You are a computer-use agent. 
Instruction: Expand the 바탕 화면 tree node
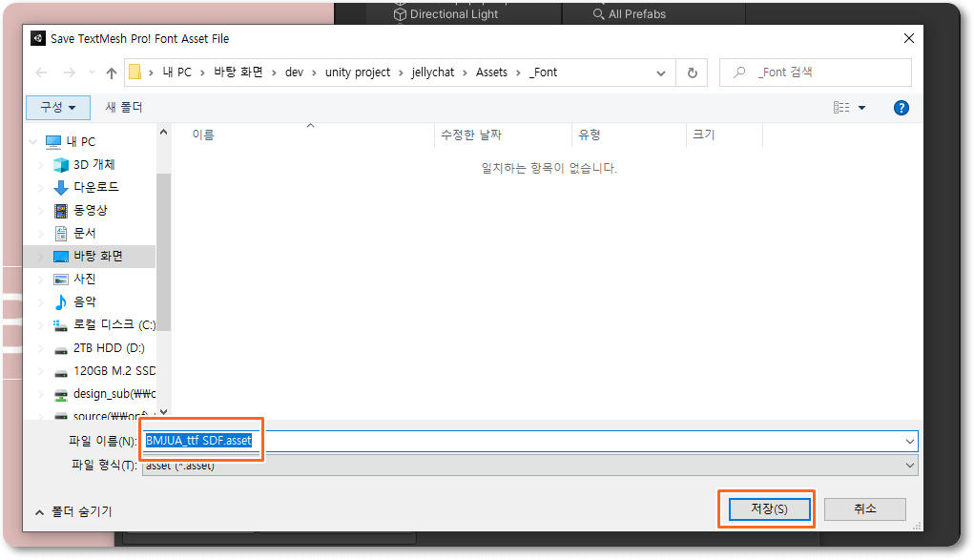coord(41,256)
